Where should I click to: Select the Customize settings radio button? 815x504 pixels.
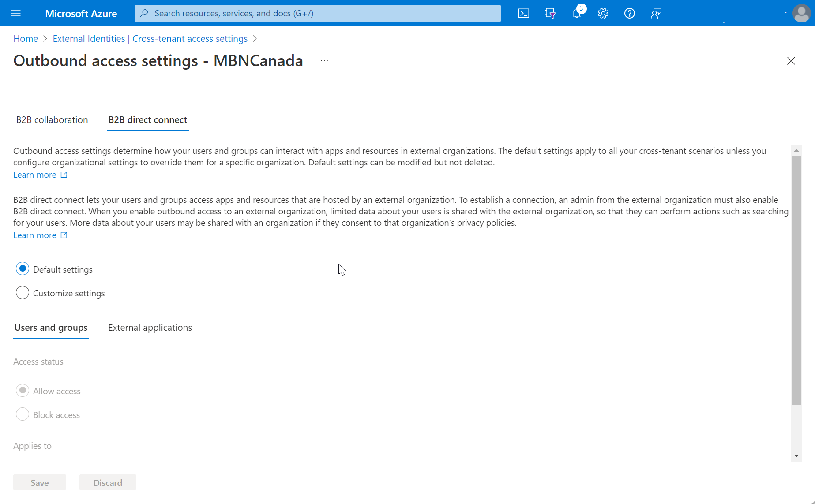pyautogui.click(x=23, y=292)
